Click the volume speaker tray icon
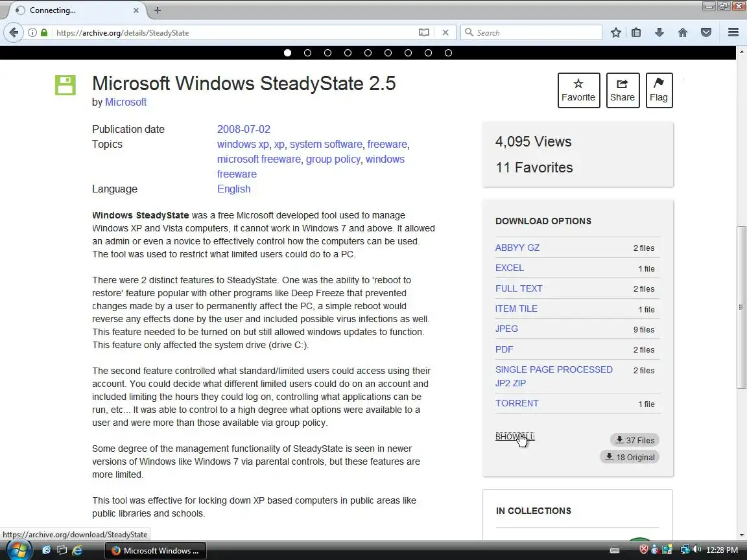The image size is (747, 560). pyautogui.click(x=696, y=550)
